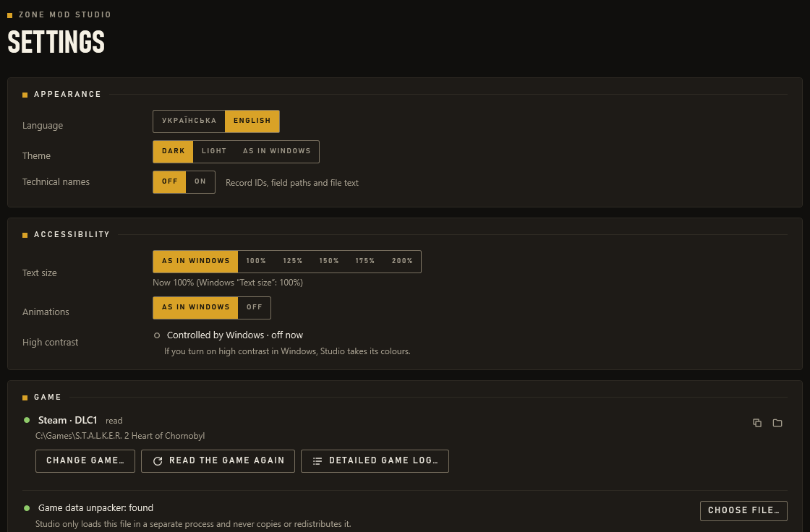Open the game folder via the folder icon
Screen dimensions: 810x532
777,423
